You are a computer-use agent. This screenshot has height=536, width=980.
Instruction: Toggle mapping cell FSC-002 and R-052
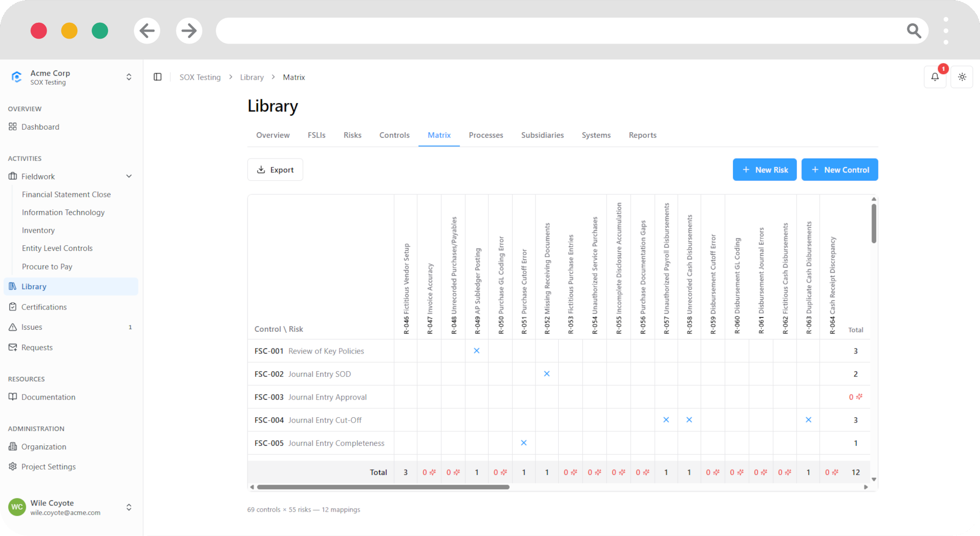[547, 374]
